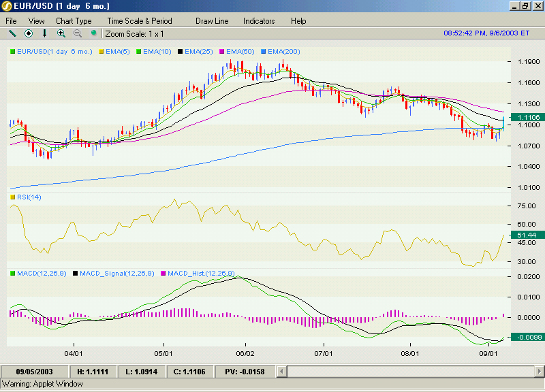Click the green ball toolbar icon

pos(93,33)
